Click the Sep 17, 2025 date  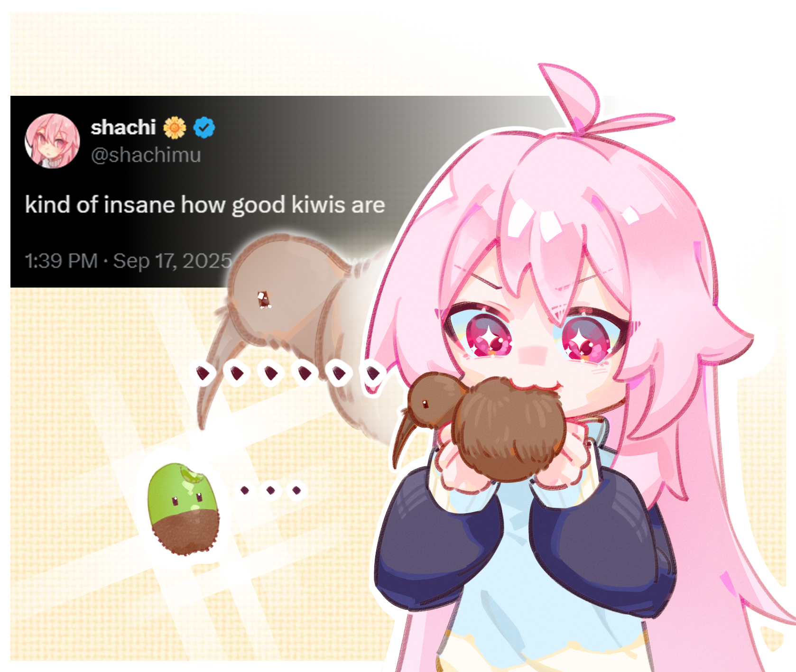(x=173, y=261)
